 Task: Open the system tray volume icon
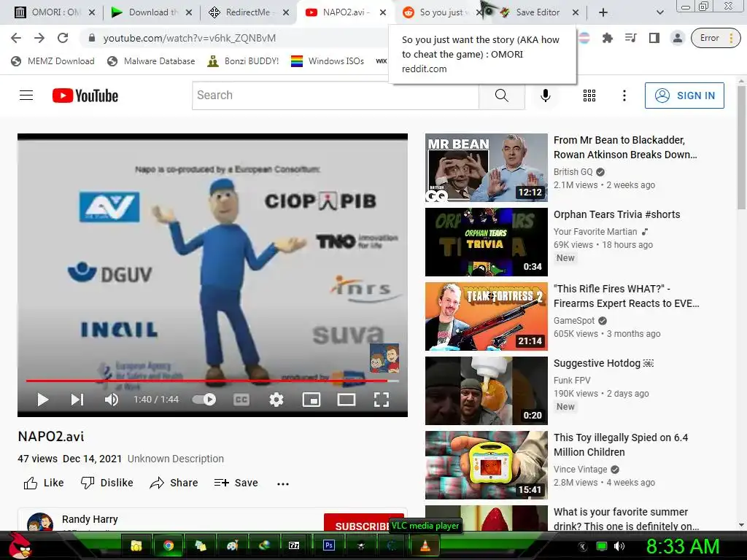click(x=619, y=546)
